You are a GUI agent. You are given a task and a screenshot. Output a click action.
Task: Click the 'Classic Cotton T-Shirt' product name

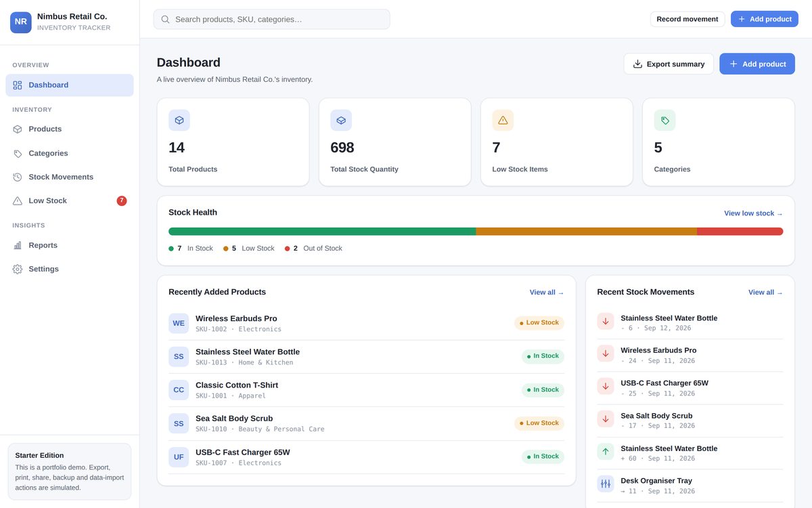coord(237,385)
